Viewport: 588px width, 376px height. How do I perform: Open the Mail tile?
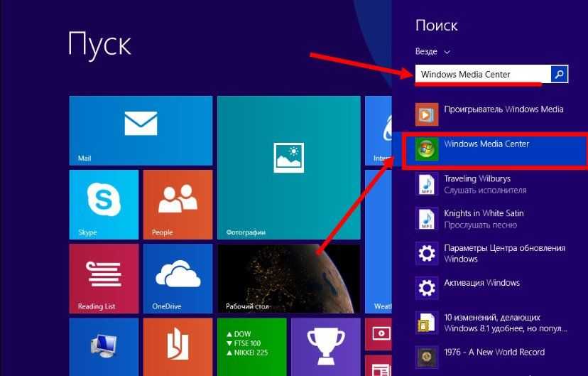coord(140,130)
